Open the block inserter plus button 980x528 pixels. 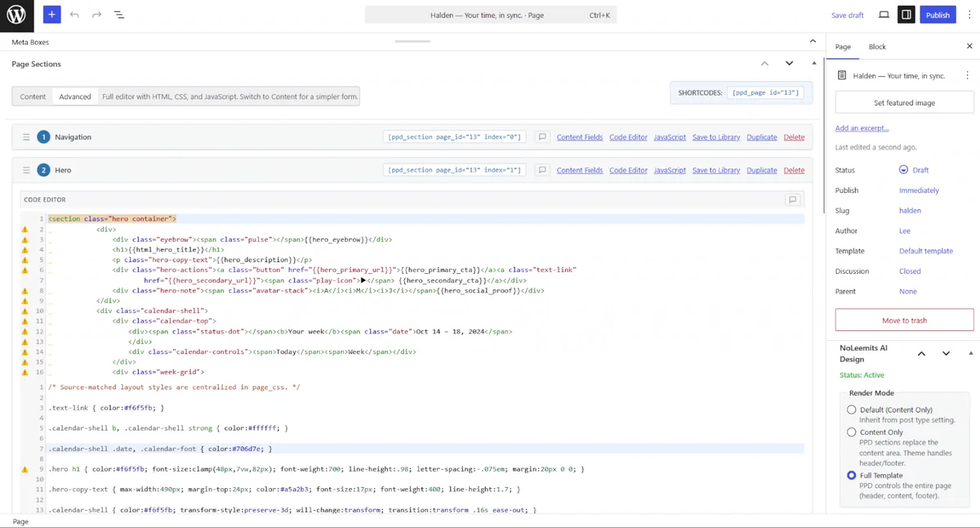[51, 15]
